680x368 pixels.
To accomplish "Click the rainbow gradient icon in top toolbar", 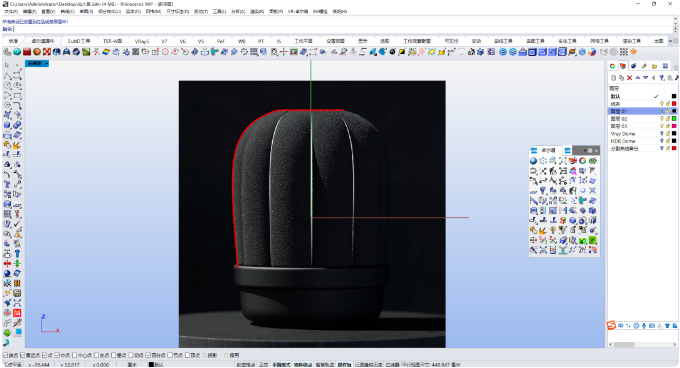I will (106, 52).
